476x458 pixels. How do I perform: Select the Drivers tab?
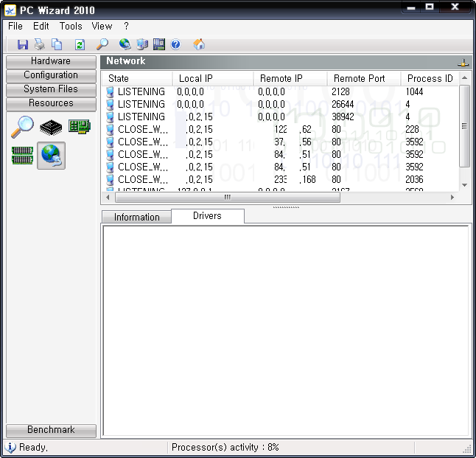point(207,216)
